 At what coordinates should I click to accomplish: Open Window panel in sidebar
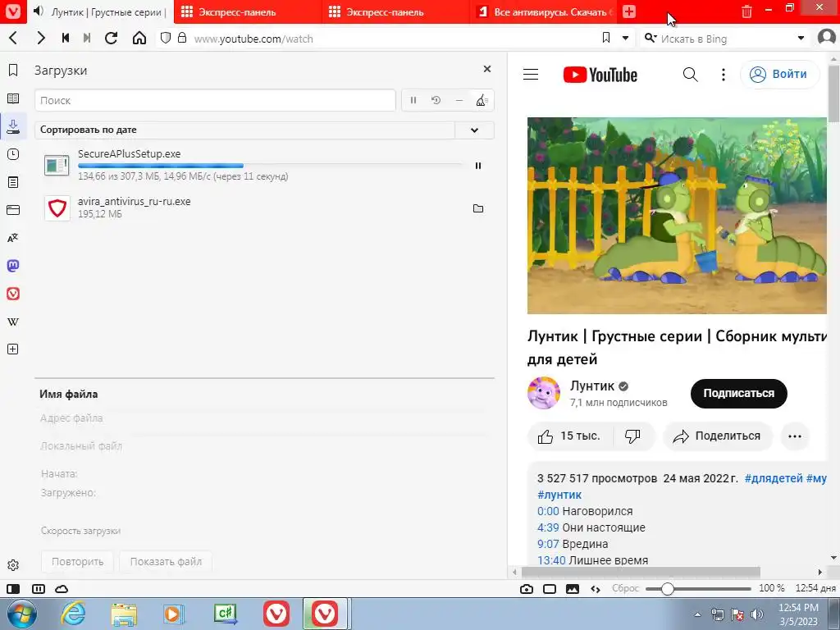[13, 210]
